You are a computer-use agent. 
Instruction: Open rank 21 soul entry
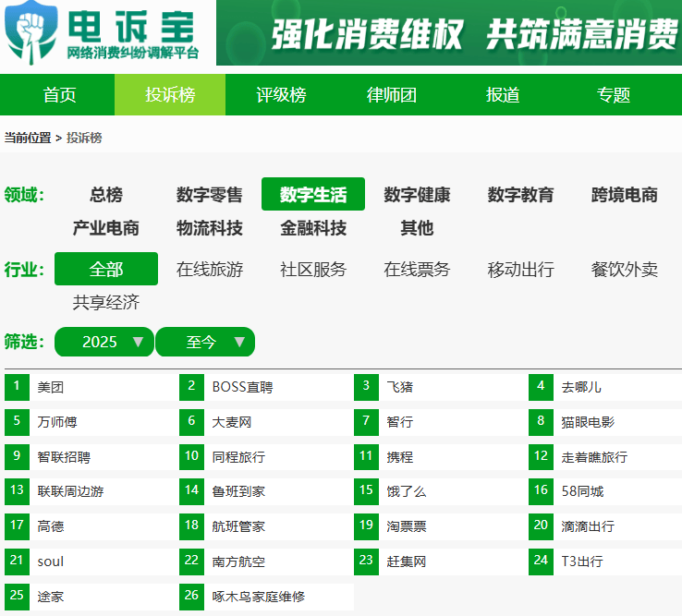tap(91, 562)
